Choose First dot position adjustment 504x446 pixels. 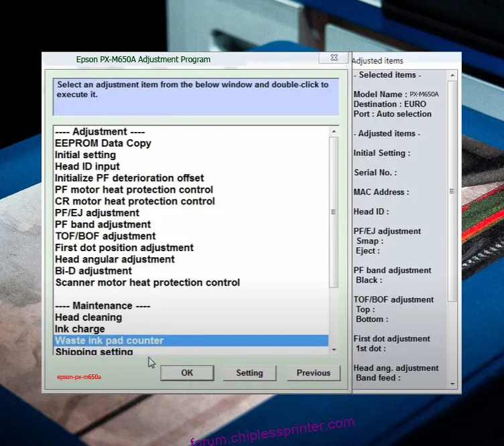[124, 248]
